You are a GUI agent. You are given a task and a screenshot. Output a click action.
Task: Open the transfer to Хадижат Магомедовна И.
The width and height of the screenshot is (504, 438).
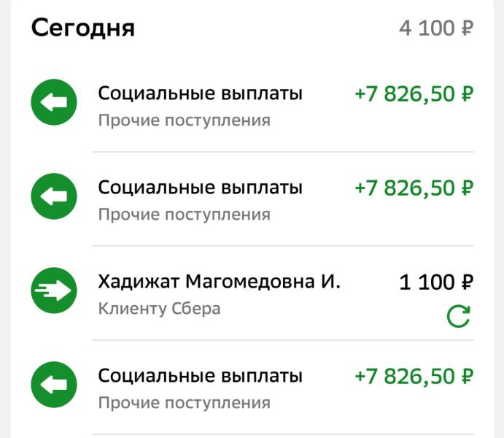(219, 281)
